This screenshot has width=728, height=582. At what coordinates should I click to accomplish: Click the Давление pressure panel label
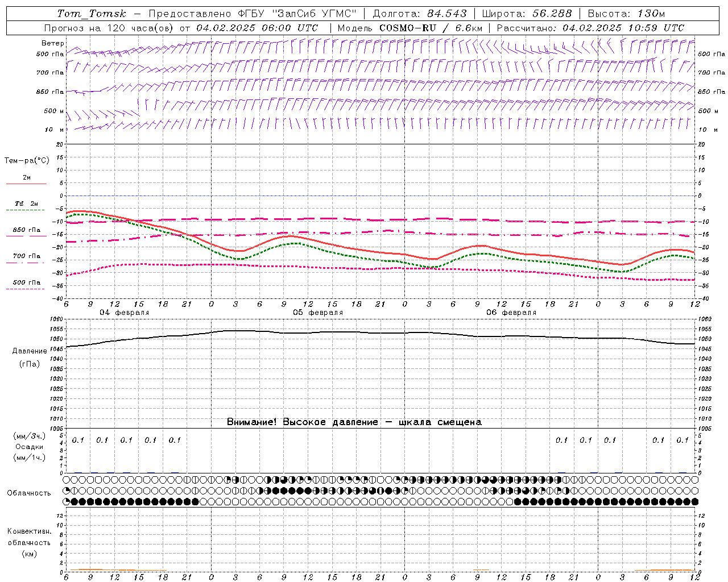coord(30,351)
